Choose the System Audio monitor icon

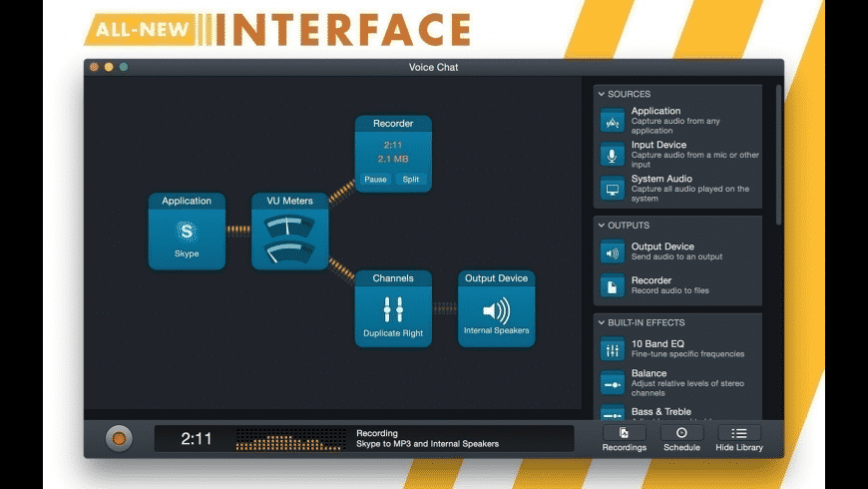613,189
